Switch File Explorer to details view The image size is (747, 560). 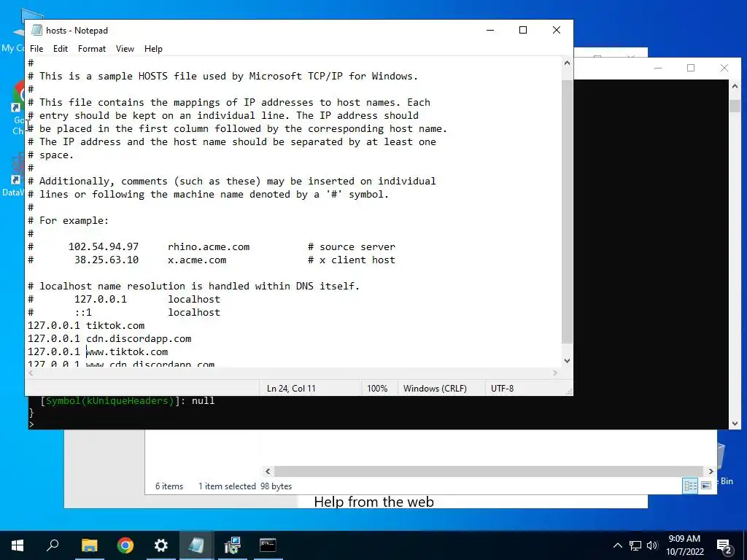(x=690, y=485)
